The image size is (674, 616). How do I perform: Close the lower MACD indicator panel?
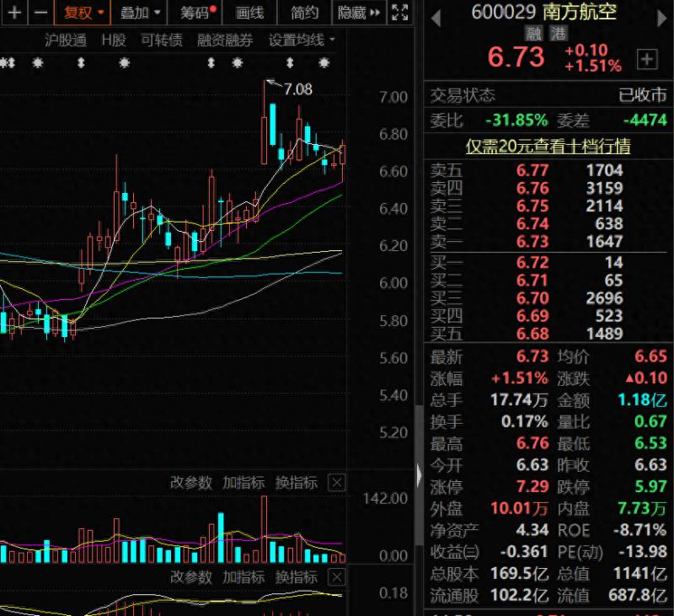[336, 577]
